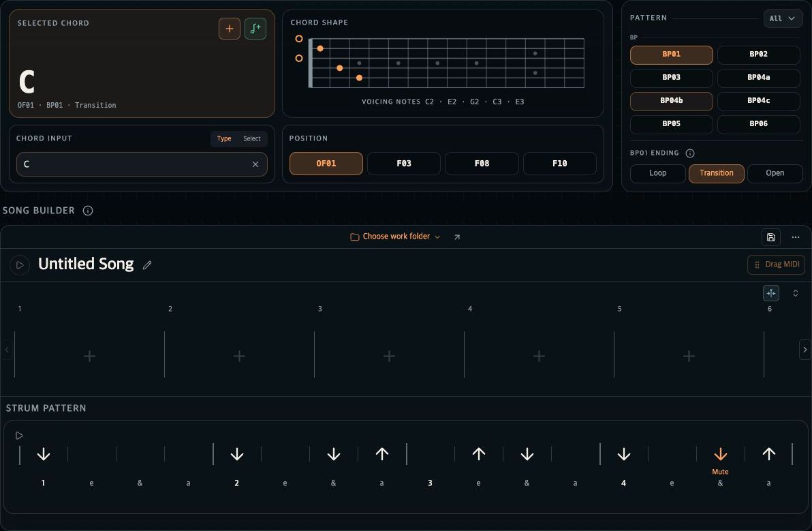812x531 pixels.
Task: Click the up strum on beat 3 e
Action: (478, 455)
